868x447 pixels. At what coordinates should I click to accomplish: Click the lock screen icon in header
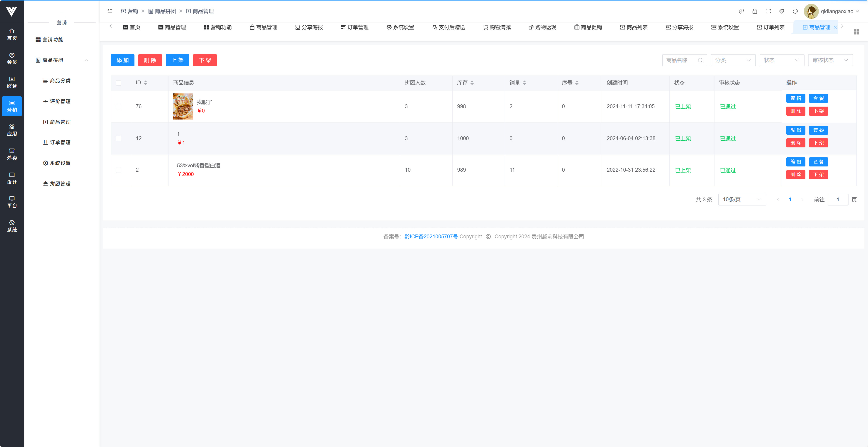click(x=754, y=11)
